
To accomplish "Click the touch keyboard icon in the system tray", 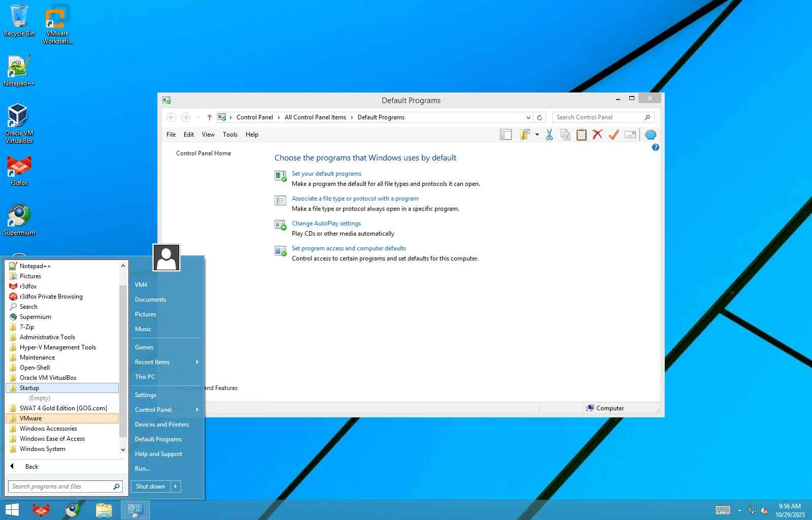I will pos(723,510).
